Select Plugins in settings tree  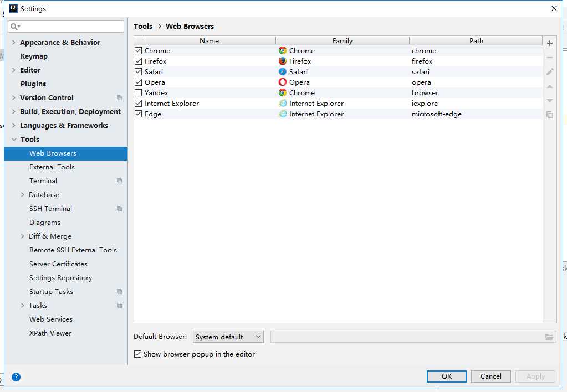(x=33, y=84)
